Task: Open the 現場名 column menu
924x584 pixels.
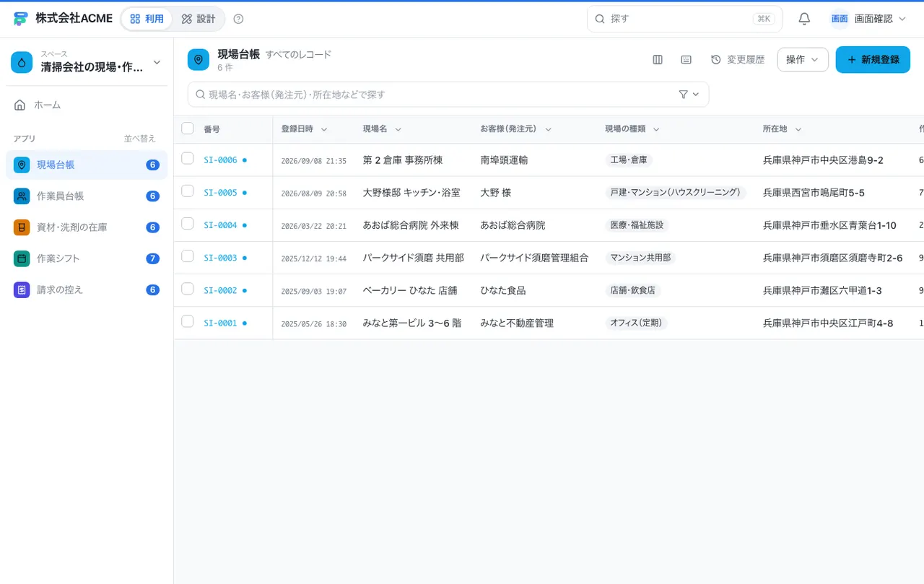Action: [x=398, y=129]
